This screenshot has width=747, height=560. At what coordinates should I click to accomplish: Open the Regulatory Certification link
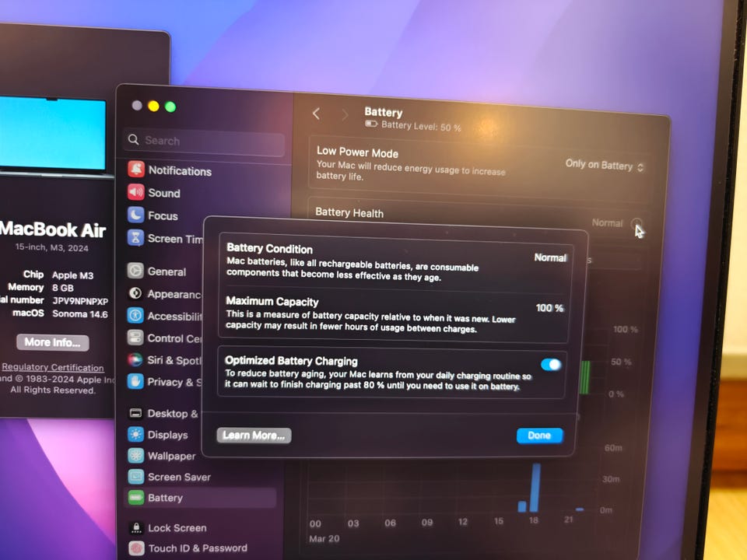tap(53, 367)
